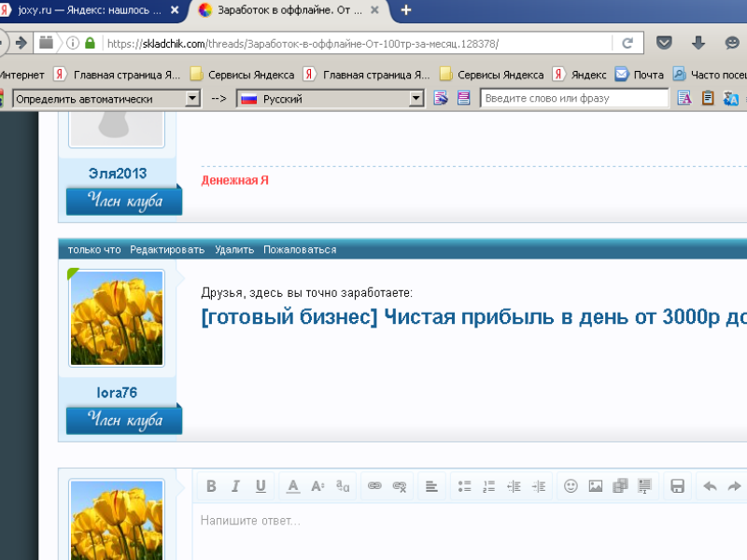Expand the 'Русский' target language dropdown
The height and width of the screenshot is (560, 747).
click(416, 98)
